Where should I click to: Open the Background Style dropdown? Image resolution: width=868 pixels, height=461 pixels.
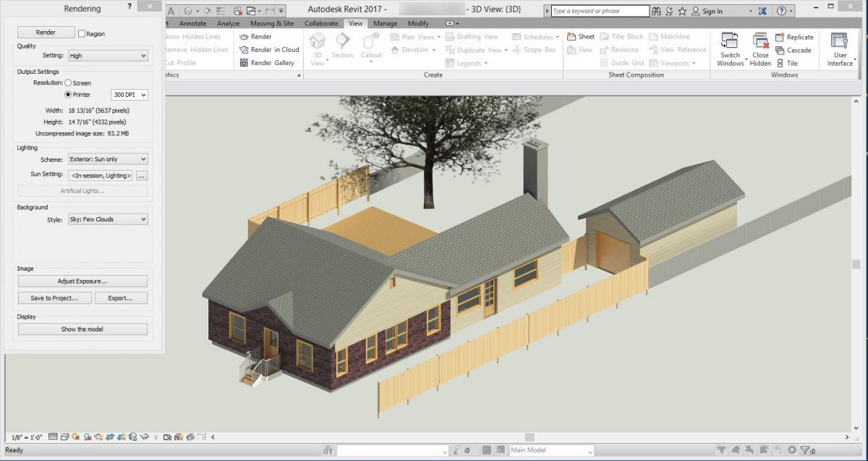pyautogui.click(x=108, y=219)
